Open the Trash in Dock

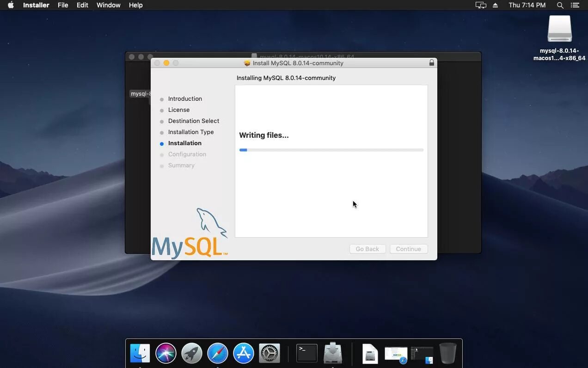(447, 353)
